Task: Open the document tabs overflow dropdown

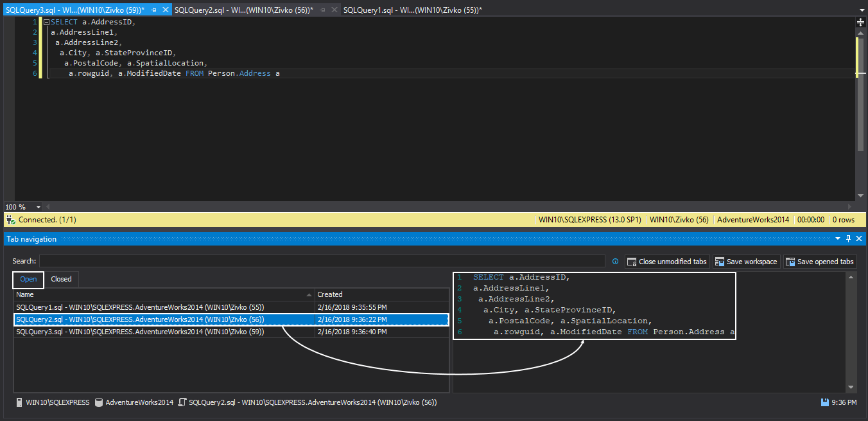Action: (x=861, y=10)
